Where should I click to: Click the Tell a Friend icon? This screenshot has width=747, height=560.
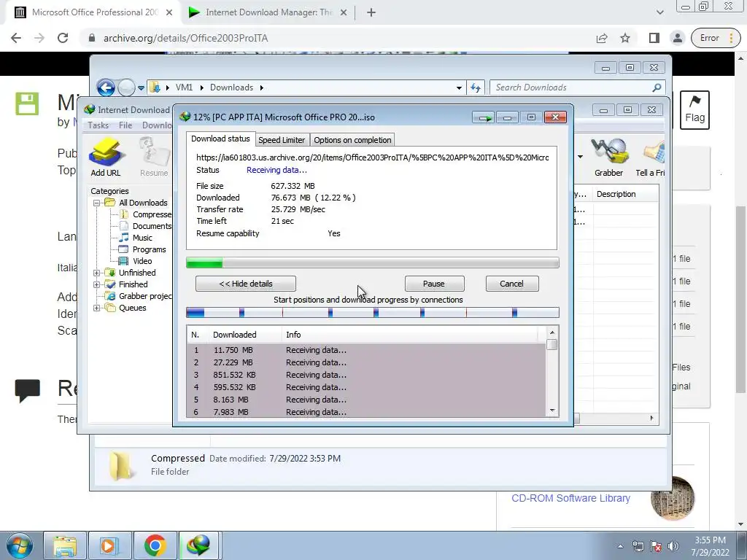point(651,157)
